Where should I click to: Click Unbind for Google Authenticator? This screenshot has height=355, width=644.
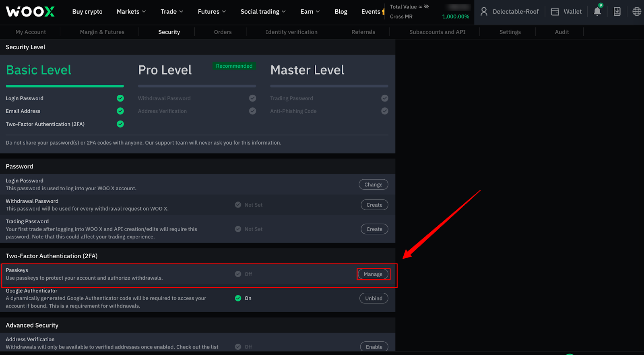[x=374, y=298]
